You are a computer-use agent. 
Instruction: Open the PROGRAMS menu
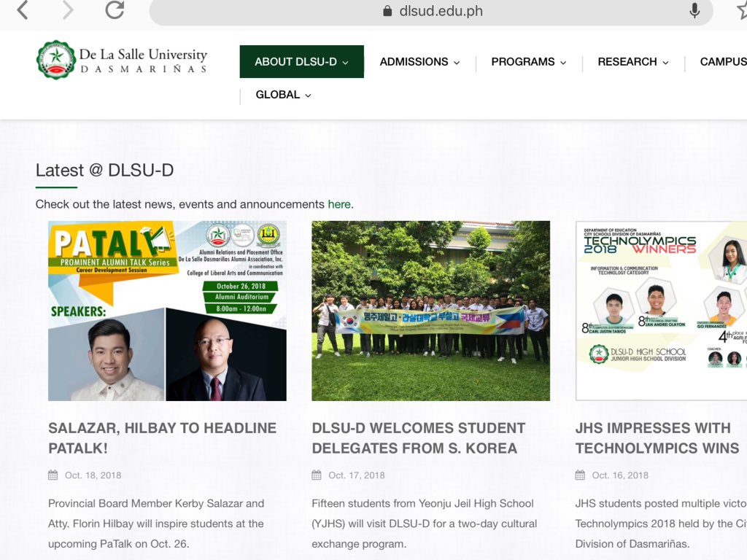[529, 62]
